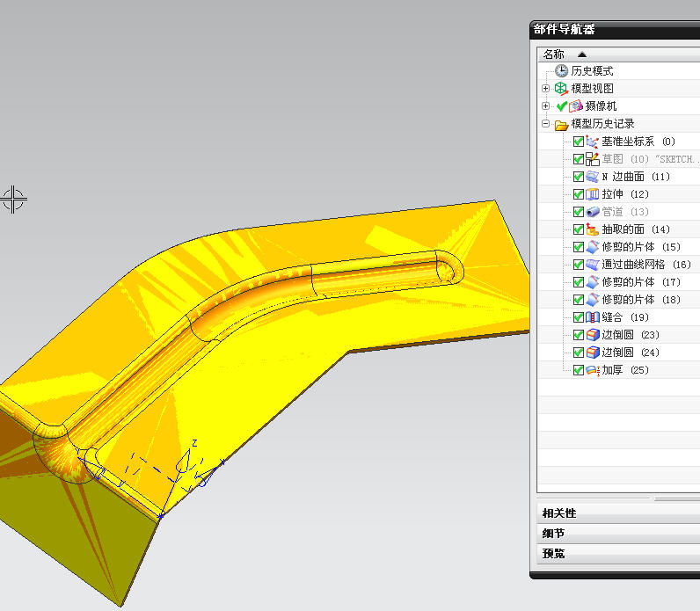Click the 修剪的片体 (18) icon
Viewport: 700px width, 611px height.
click(x=592, y=300)
